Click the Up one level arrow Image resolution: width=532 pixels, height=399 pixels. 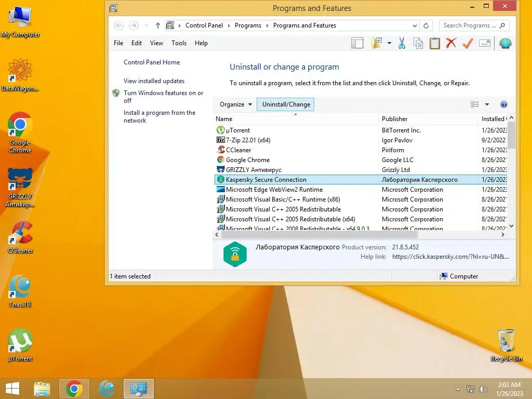[158, 25]
